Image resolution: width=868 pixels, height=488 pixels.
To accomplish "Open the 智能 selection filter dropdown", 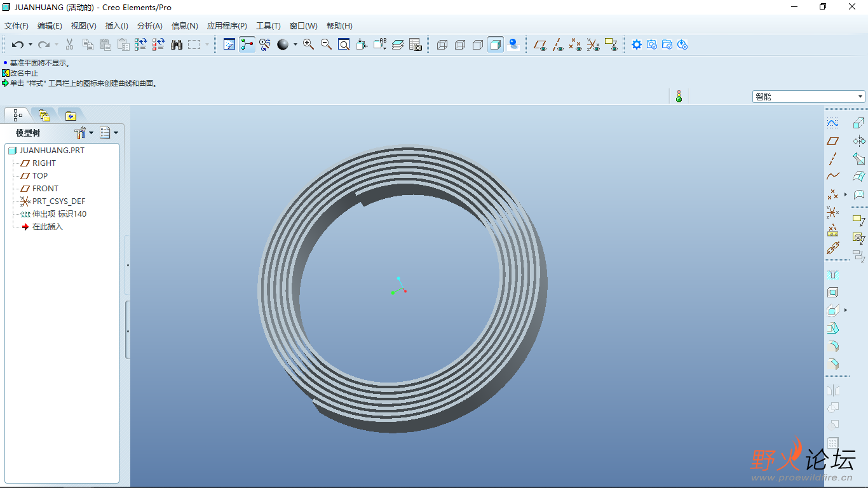I will pyautogui.click(x=809, y=97).
